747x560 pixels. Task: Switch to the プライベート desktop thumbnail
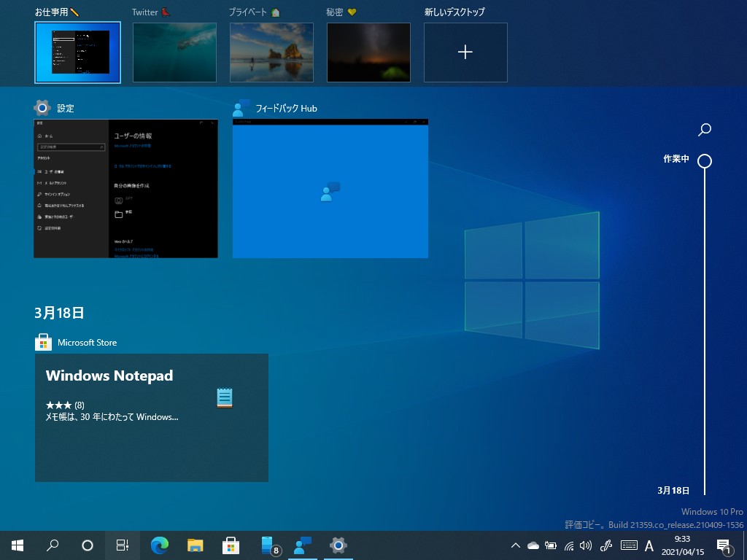pyautogui.click(x=271, y=52)
